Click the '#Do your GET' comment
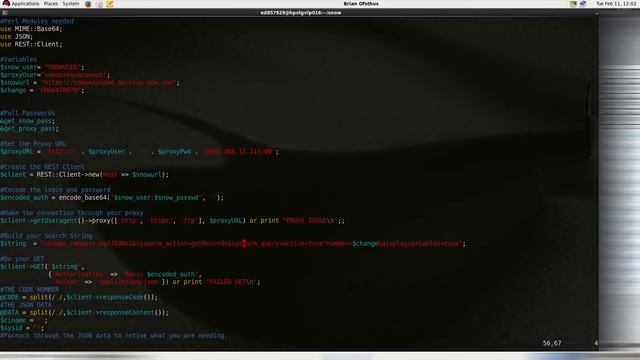The width and height of the screenshot is (640, 360). point(22,259)
